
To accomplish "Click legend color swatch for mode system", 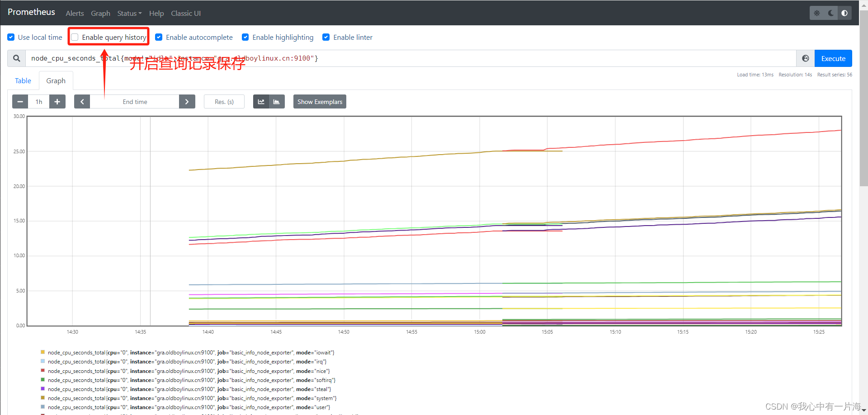I will click(x=42, y=398).
